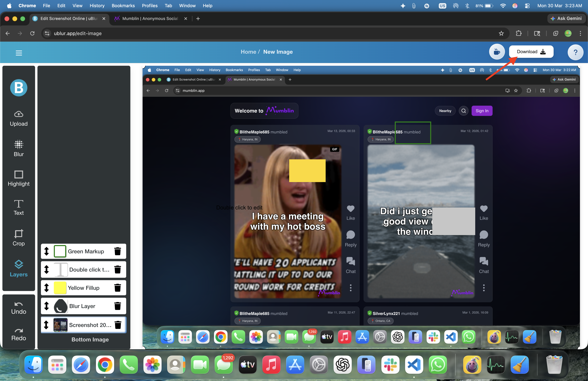Screen dimensions: 588x381
Task: Click Ask Gemini button
Action: 566,19
